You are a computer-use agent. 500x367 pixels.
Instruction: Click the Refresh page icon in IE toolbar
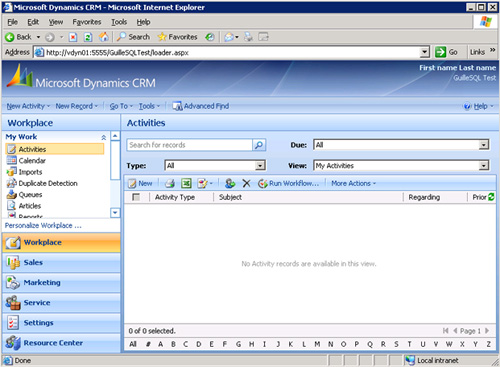[x=88, y=37]
